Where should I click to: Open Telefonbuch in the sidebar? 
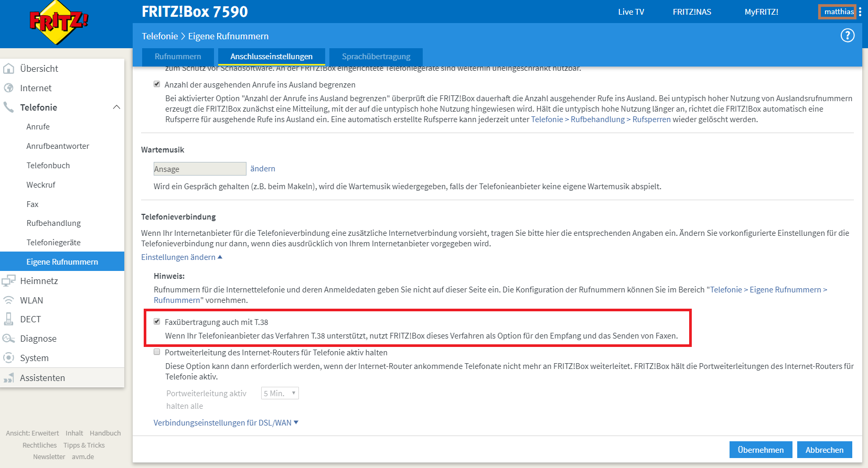(48, 166)
